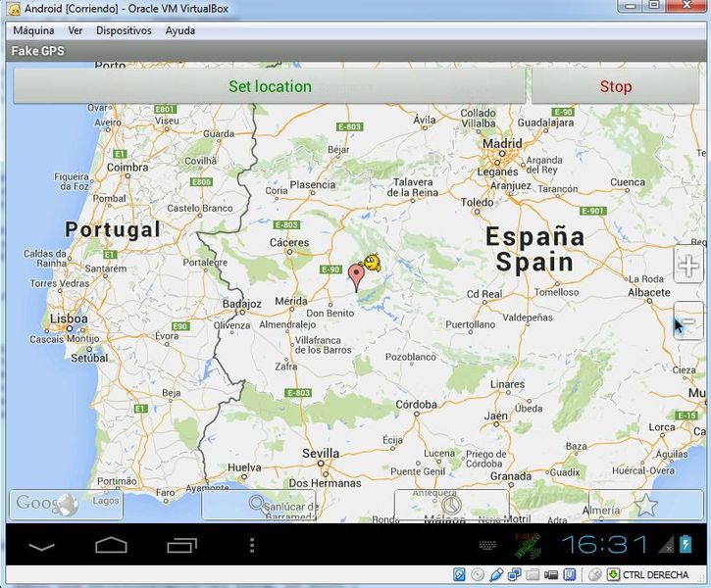The width and height of the screenshot is (711, 588).
Task: Click the Córdoba label on the map
Action: [416, 404]
